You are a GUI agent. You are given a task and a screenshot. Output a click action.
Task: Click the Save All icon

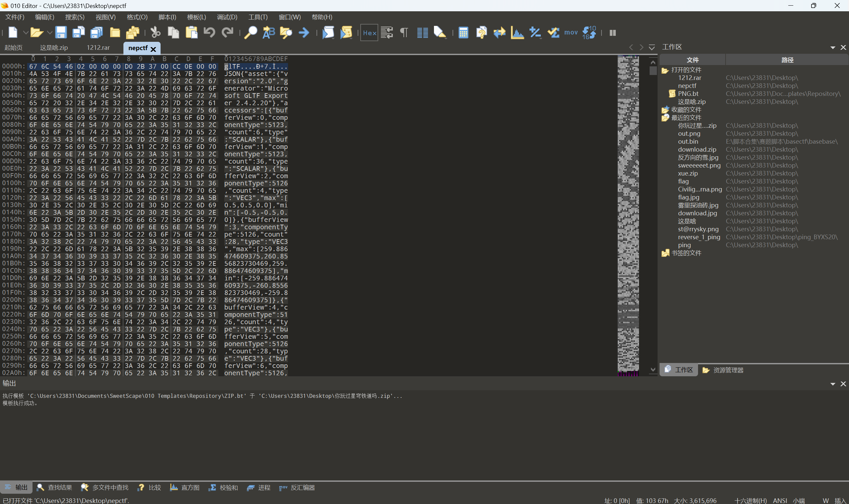click(97, 33)
